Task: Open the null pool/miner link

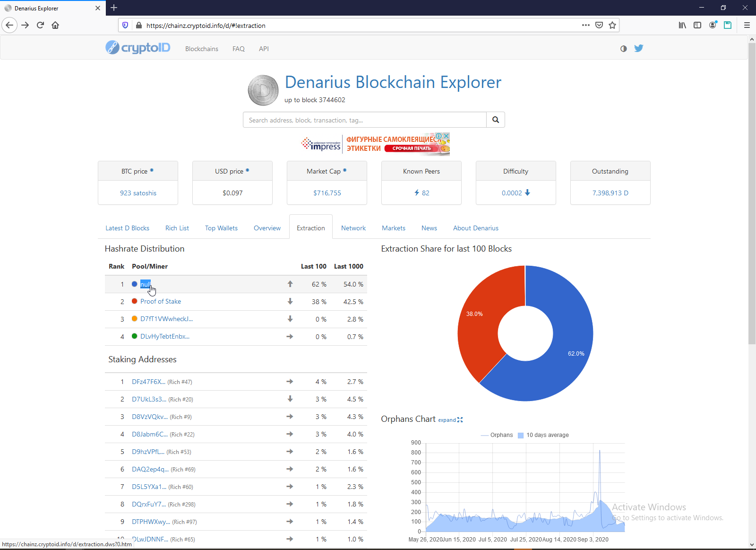Action: coord(145,284)
